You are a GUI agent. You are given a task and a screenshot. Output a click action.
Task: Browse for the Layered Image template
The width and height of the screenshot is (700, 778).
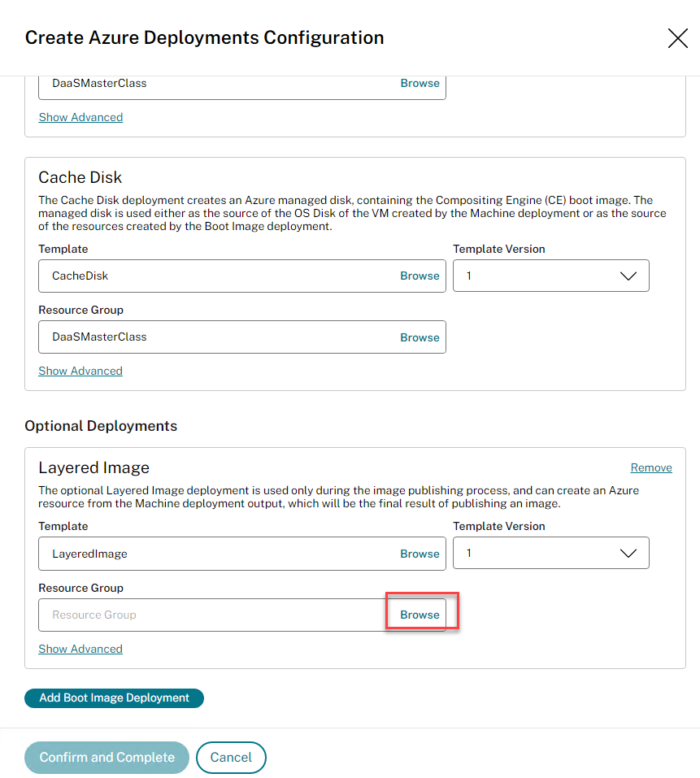pos(420,554)
